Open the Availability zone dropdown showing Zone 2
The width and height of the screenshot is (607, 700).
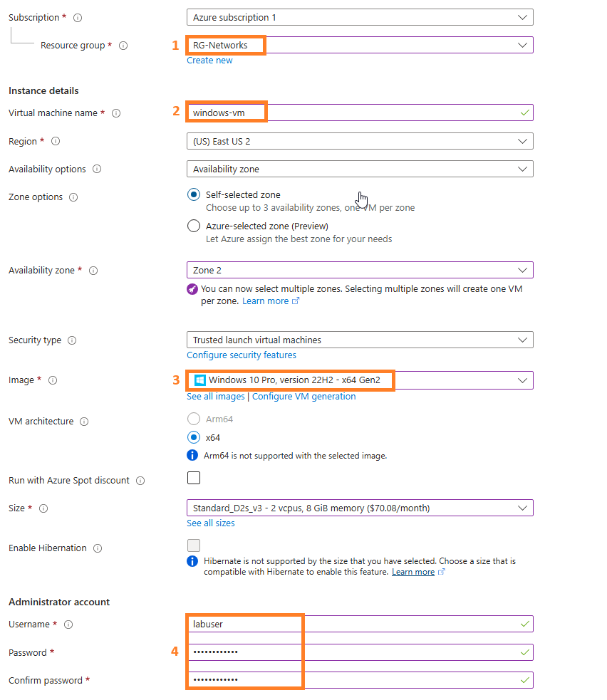click(360, 270)
